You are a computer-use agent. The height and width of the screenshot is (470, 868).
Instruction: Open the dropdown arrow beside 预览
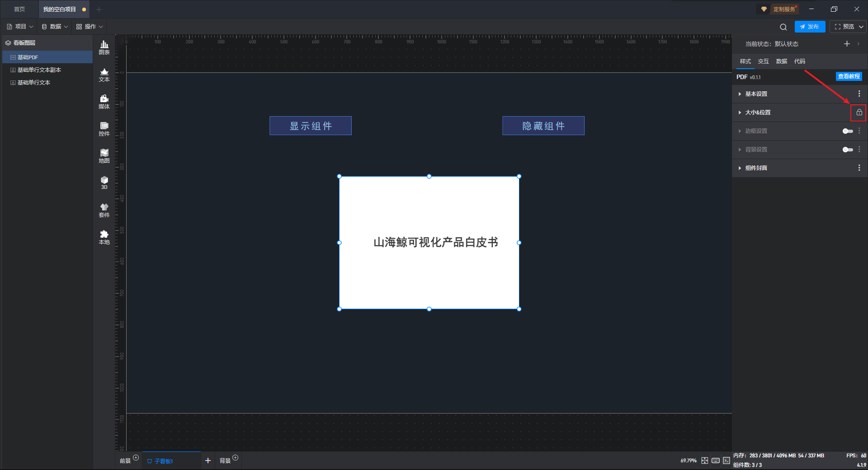click(x=861, y=27)
